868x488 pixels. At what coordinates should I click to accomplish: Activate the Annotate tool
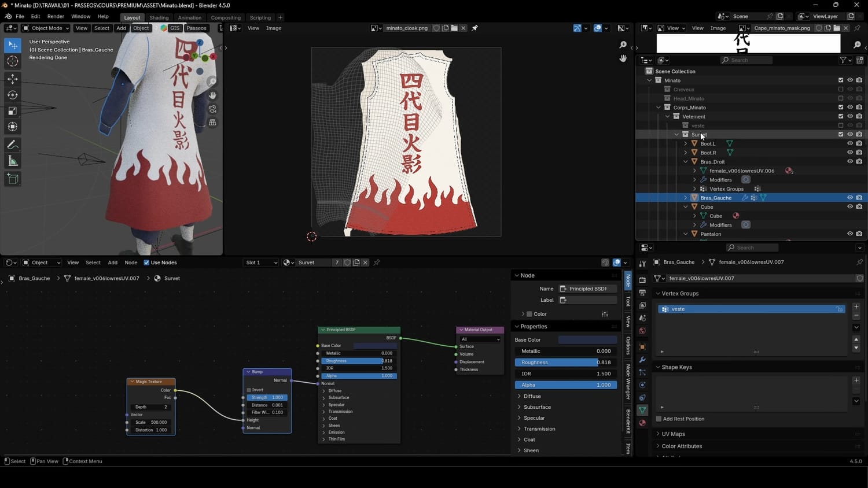(13, 145)
